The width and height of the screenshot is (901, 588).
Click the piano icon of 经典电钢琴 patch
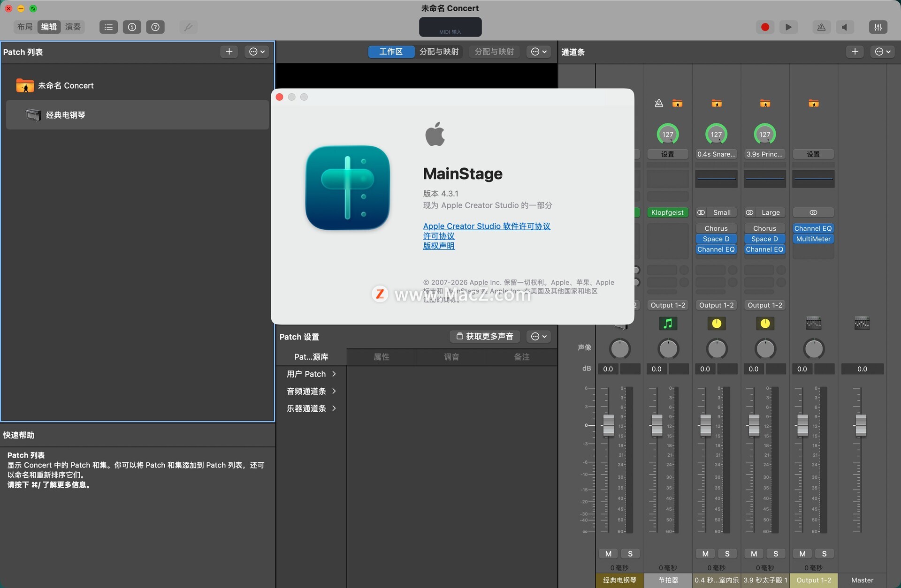click(x=33, y=115)
